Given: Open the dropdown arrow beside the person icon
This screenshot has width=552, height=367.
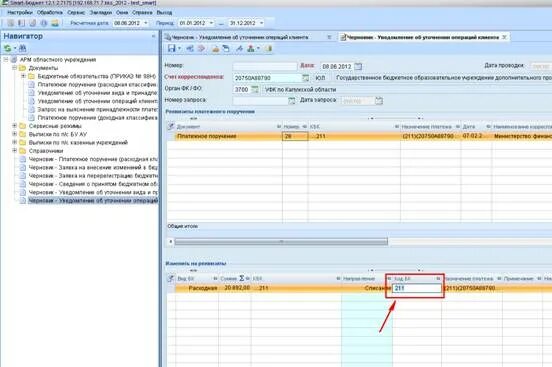Looking at the screenshot, I should point(258,49).
